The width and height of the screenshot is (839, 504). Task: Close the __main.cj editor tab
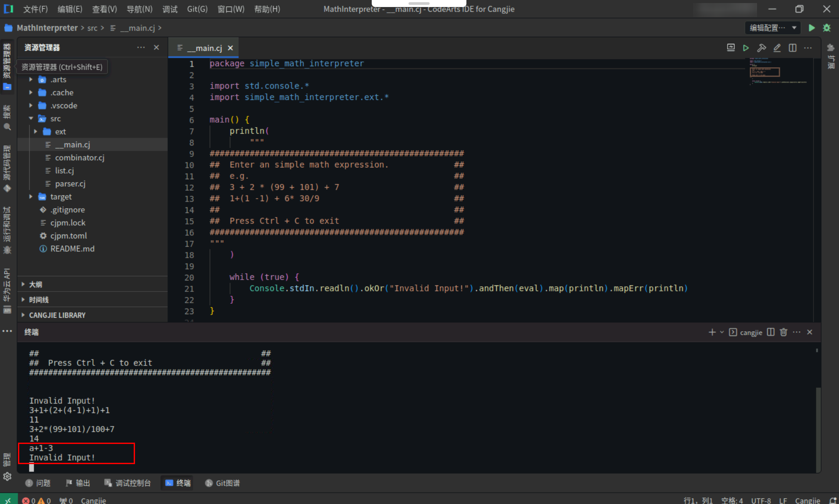click(230, 48)
